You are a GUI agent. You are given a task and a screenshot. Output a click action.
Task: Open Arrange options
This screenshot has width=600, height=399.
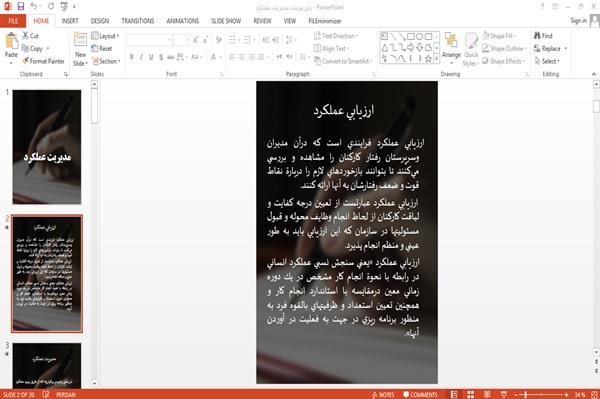tap(451, 48)
